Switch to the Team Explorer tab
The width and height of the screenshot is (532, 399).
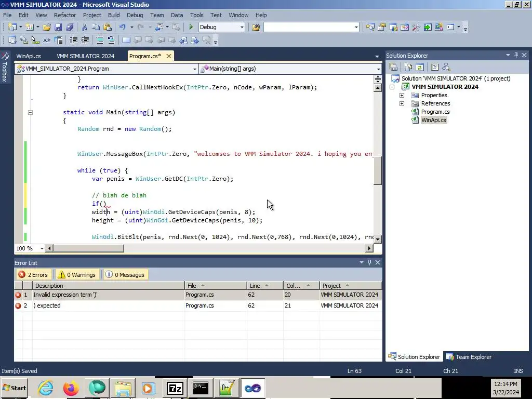click(469, 357)
